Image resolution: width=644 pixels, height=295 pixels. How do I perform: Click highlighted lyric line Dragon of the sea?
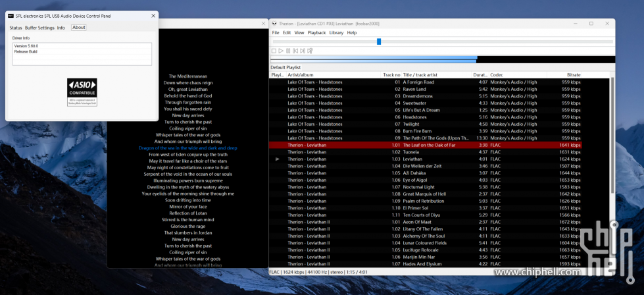coord(187,148)
